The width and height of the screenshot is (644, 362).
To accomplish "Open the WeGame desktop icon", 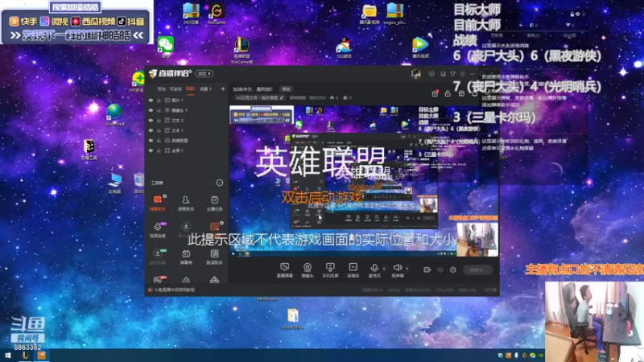I will click(216, 14).
